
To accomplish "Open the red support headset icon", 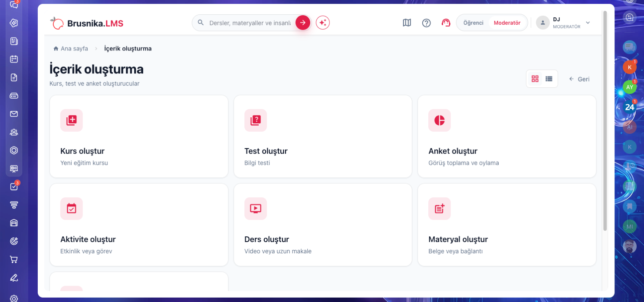I will coord(446,23).
